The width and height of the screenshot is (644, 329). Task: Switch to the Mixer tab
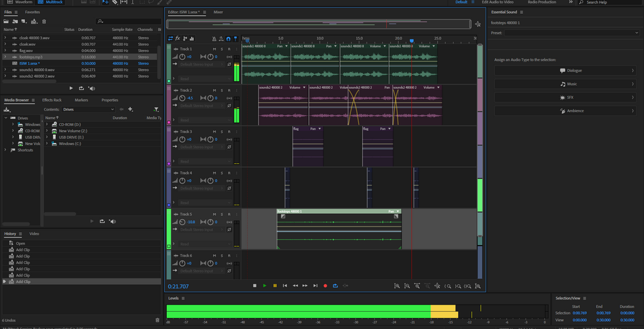pyautogui.click(x=218, y=12)
